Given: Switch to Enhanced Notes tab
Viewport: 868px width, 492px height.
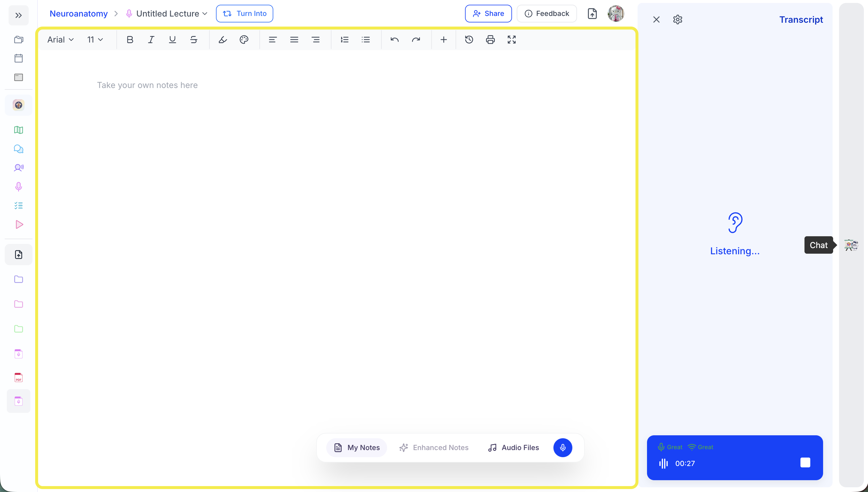Looking at the screenshot, I should 434,447.
